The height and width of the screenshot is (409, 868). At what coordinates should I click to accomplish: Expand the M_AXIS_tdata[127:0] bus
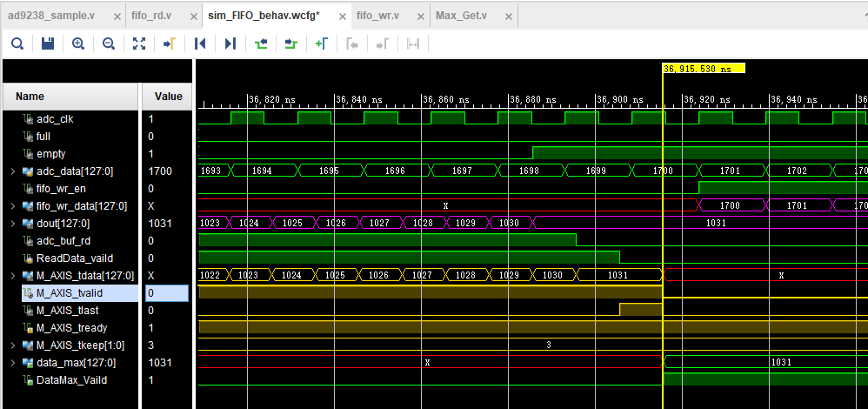pyautogui.click(x=13, y=276)
